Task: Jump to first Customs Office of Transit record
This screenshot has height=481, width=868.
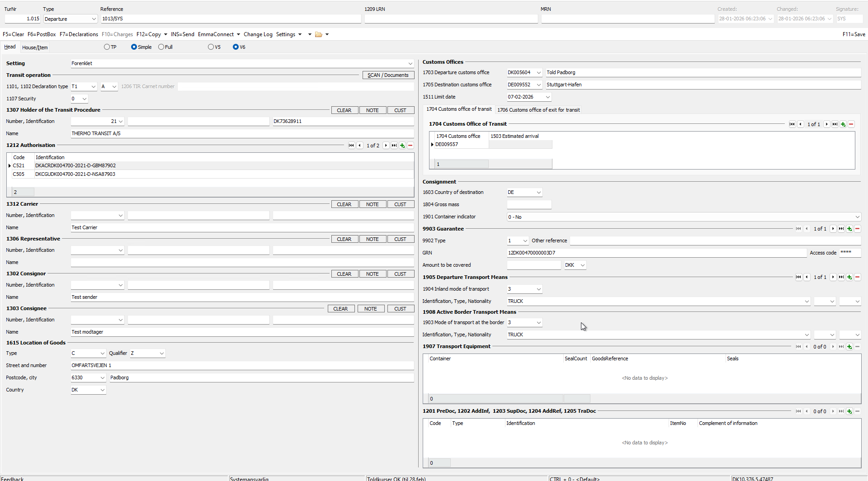Action: click(x=792, y=124)
